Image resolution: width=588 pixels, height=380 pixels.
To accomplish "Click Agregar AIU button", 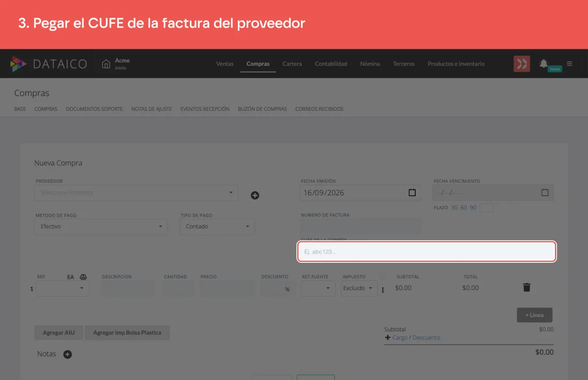I will pos(59,333).
